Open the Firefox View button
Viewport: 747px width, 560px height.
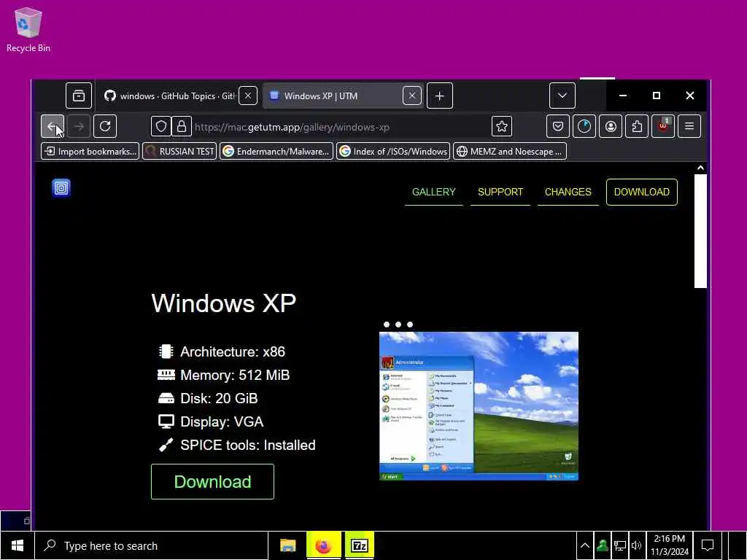tap(79, 96)
